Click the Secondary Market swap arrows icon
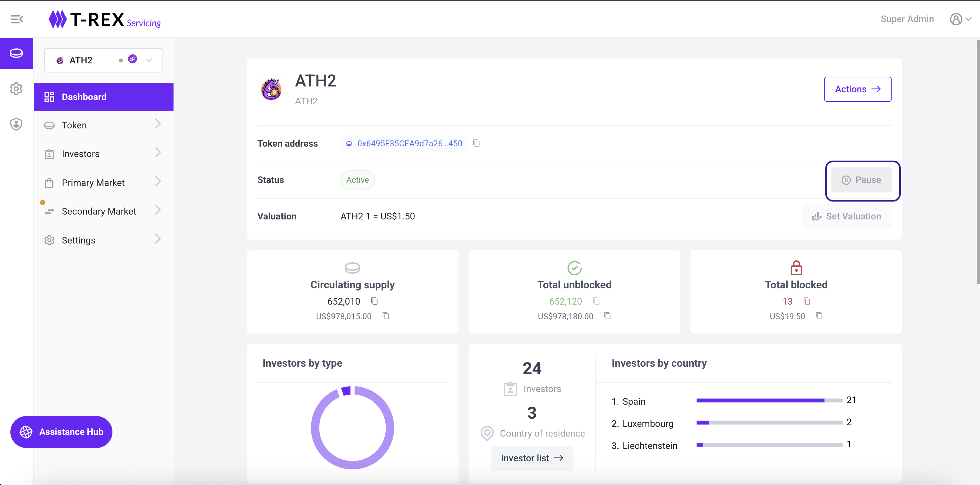This screenshot has width=980, height=485. pos(49,211)
